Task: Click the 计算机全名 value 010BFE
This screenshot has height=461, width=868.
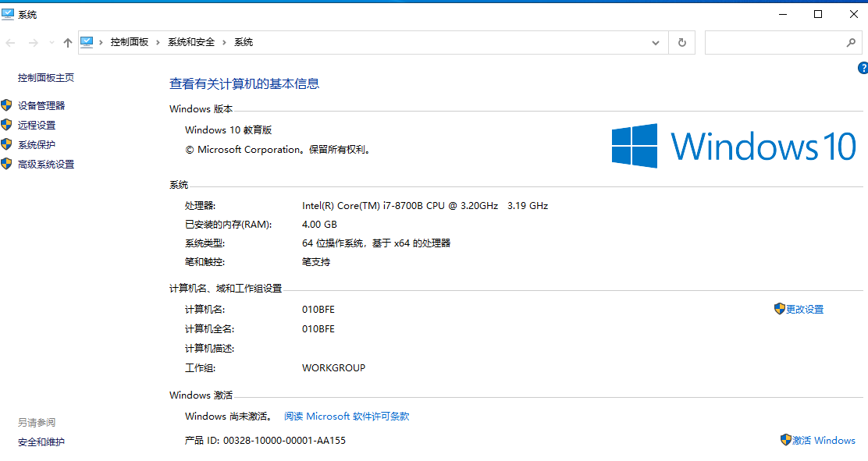Action: (318, 328)
